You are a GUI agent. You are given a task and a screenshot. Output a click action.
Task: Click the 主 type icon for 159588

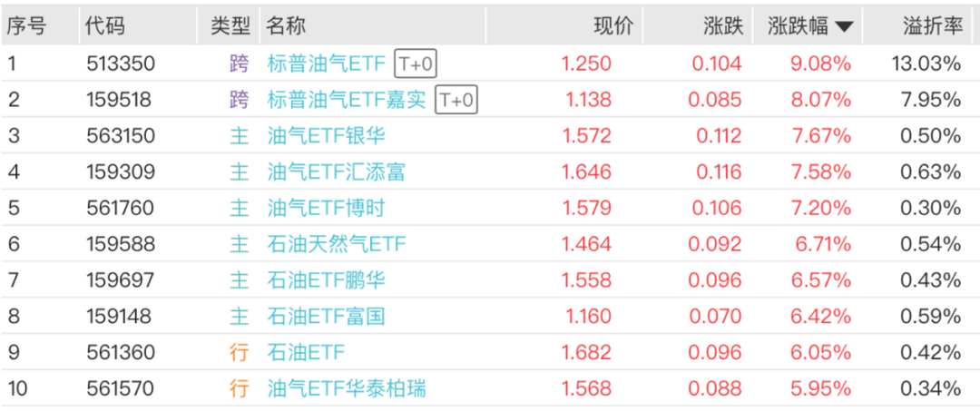[x=239, y=244]
